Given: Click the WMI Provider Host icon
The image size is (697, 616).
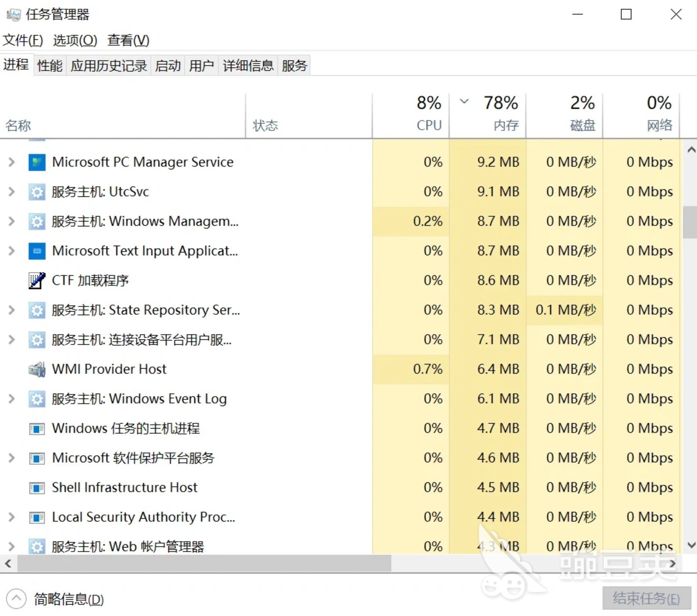Looking at the screenshot, I should coord(37,370).
